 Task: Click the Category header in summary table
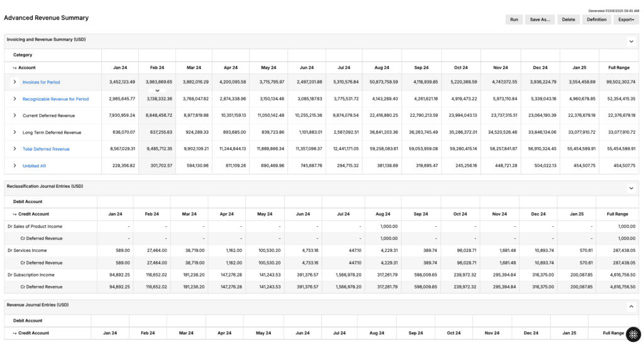click(x=23, y=55)
